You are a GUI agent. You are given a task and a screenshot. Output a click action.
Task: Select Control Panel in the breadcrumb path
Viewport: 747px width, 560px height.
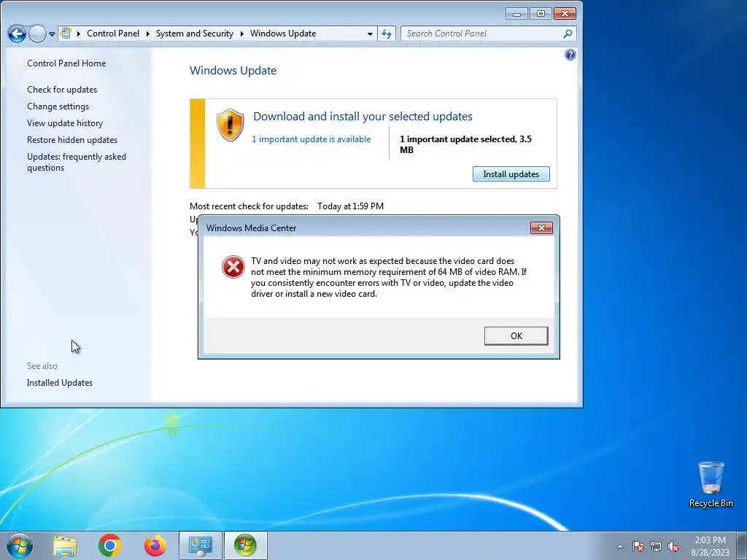(x=113, y=34)
